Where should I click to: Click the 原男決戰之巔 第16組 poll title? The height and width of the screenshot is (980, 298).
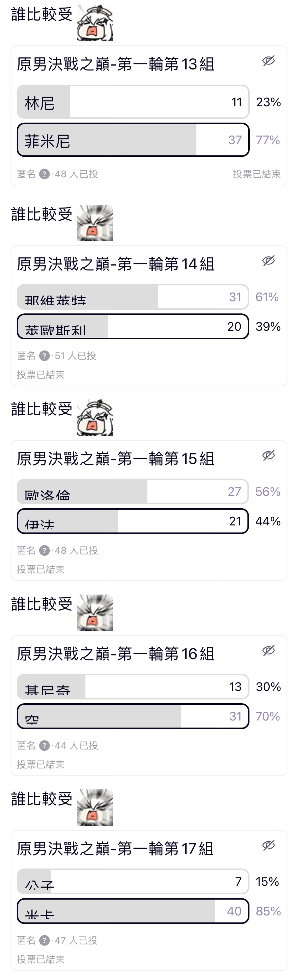click(x=116, y=654)
